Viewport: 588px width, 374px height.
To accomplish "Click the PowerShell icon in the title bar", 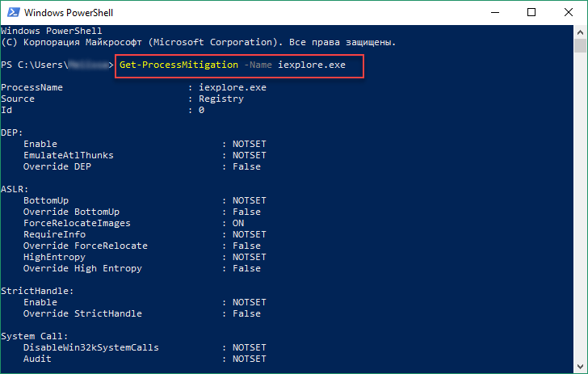I will pos(11,12).
